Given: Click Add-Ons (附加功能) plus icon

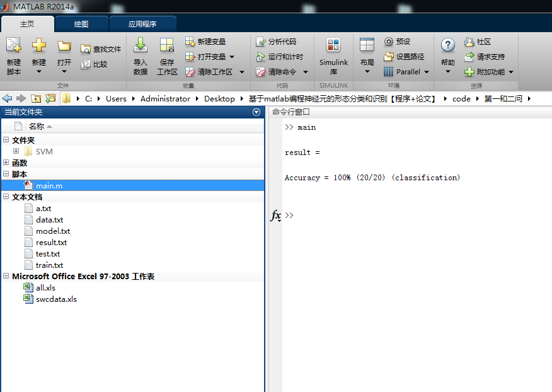Looking at the screenshot, I should (x=469, y=72).
